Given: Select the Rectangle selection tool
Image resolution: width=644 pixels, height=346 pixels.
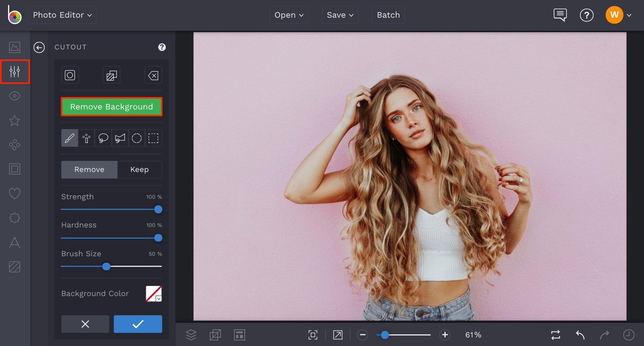Looking at the screenshot, I should [154, 138].
